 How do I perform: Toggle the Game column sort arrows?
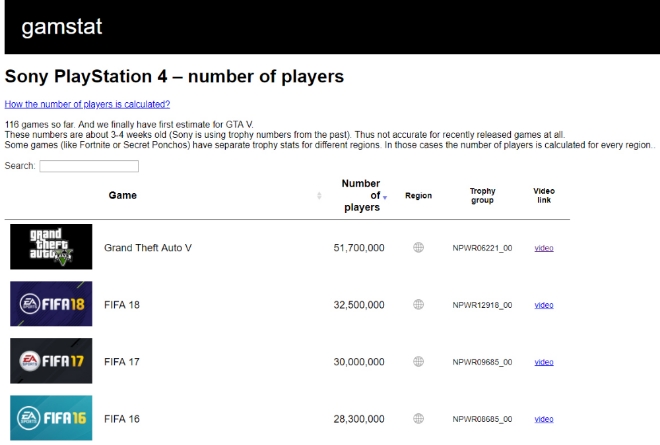coord(319,195)
